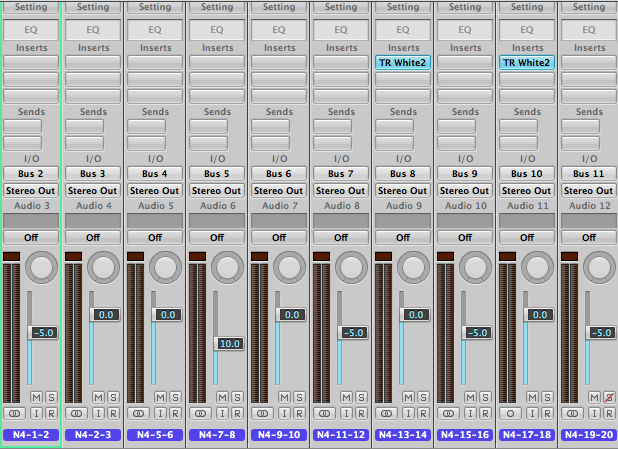
Task: Reset peak level display on N4-7-8
Action: [x=197, y=257]
